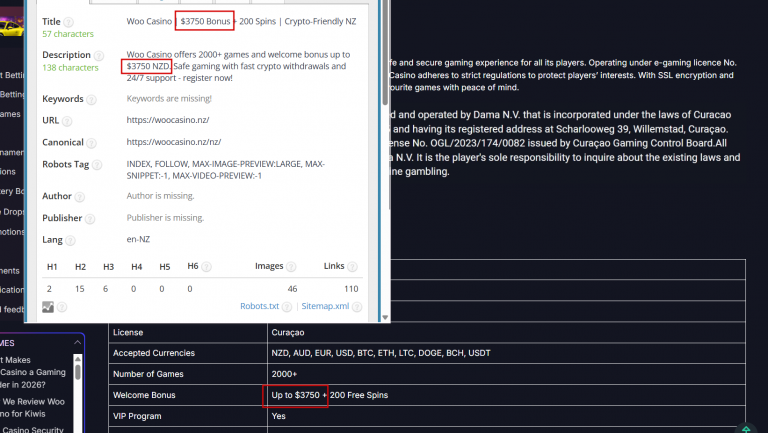768x433 pixels.
Task: Open help icon next to Keywords
Action: tap(91, 99)
